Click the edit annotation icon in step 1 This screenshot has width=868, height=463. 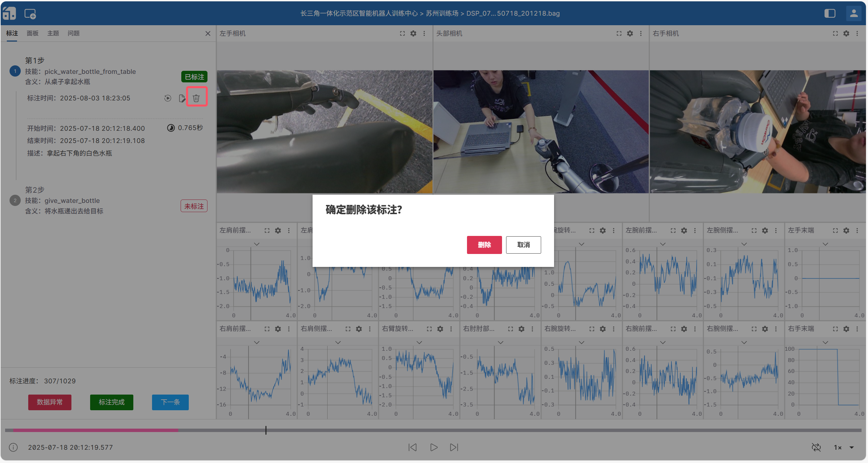pyautogui.click(x=182, y=98)
